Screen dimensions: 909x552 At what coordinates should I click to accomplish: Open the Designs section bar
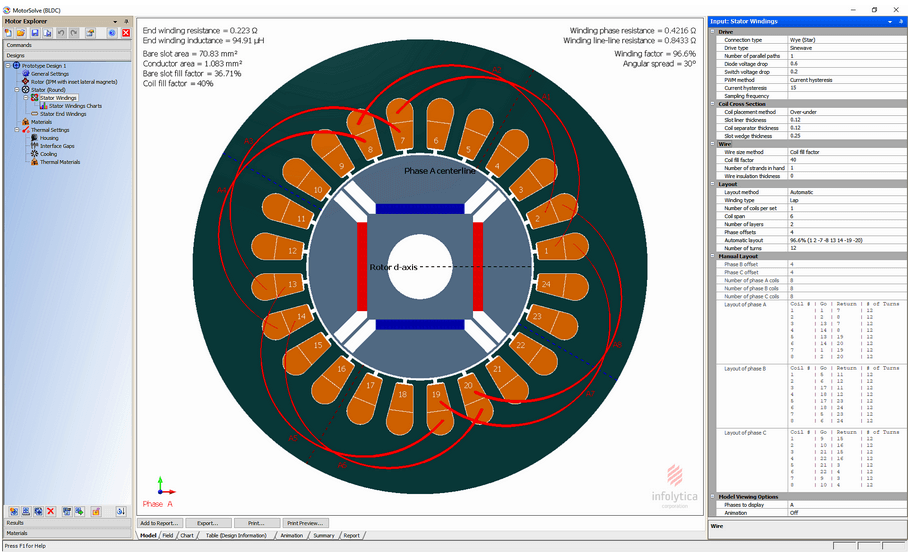pos(68,56)
